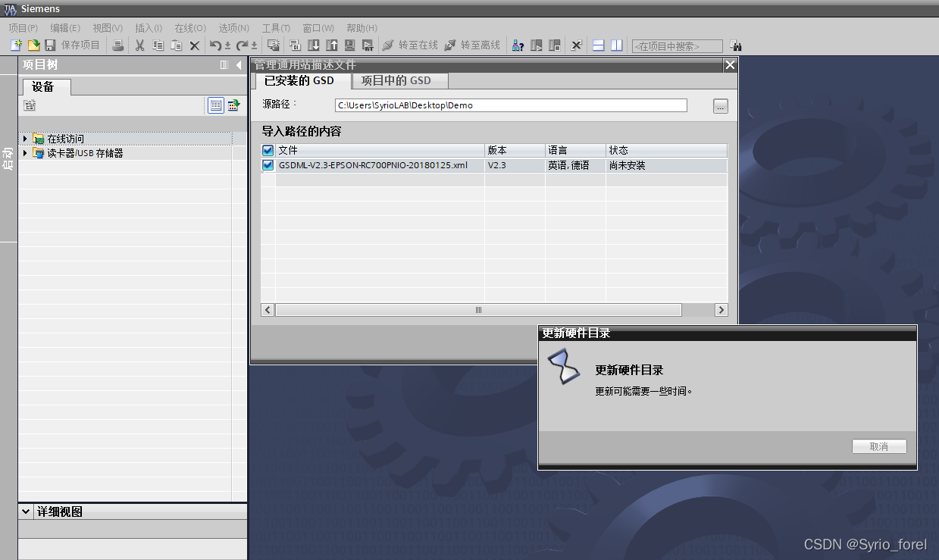The image size is (939, 560).
Task: Open the 帮助(H) menu
Action: [x=362, y=28]
